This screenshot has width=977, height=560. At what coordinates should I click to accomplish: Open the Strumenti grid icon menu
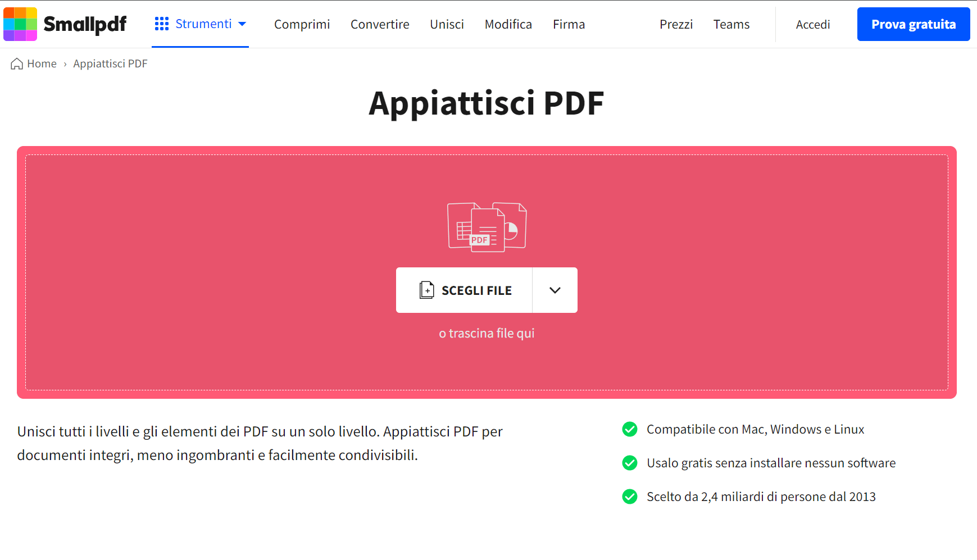coord(162,24)
